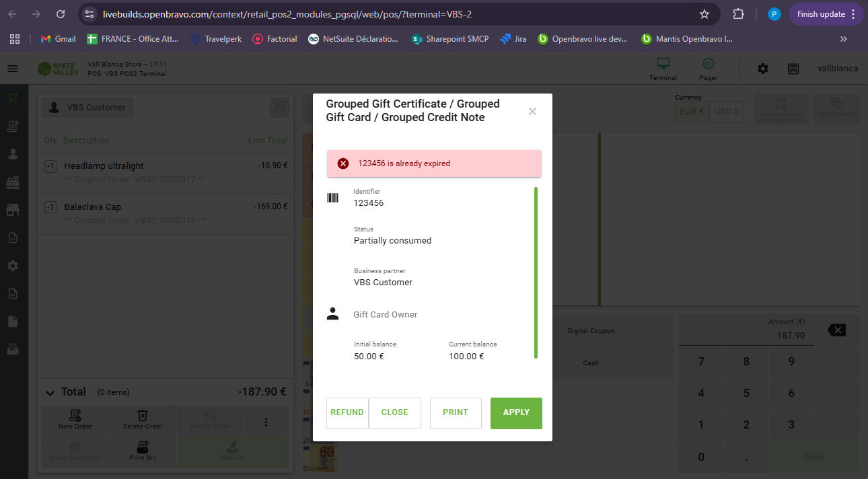Click the shopping cart sidebar icon
Image resolution: width=868 pixels, height=479 pixels.
coord(13,99)
